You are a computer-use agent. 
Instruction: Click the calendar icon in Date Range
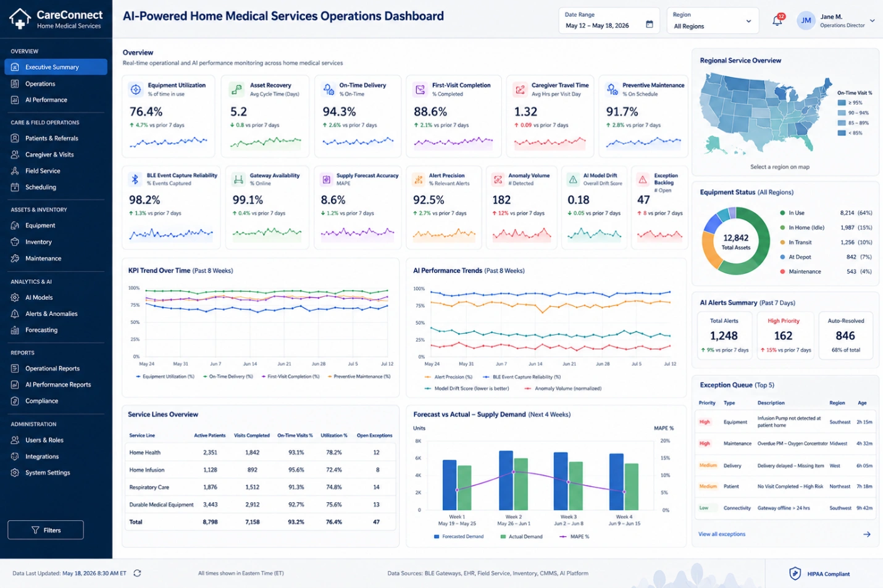[x=649, y=25]
